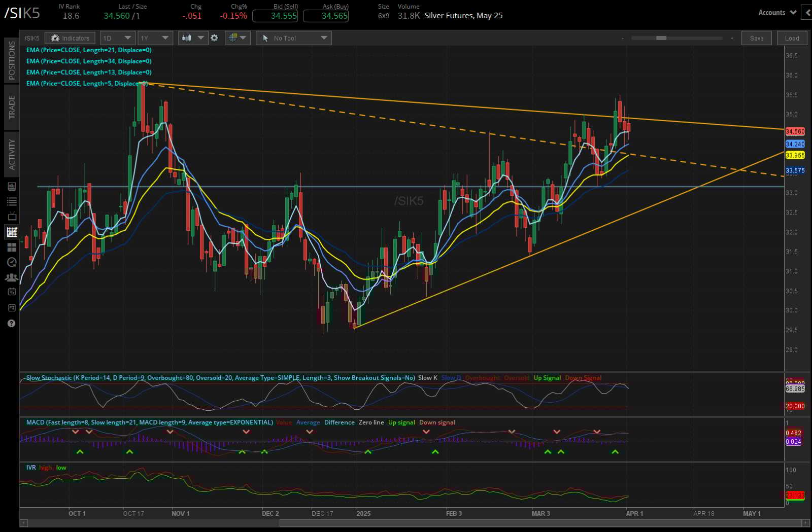Screen dimensions: 812x532
Task: Click the chart settings gear icon
Action: (215, 38)
